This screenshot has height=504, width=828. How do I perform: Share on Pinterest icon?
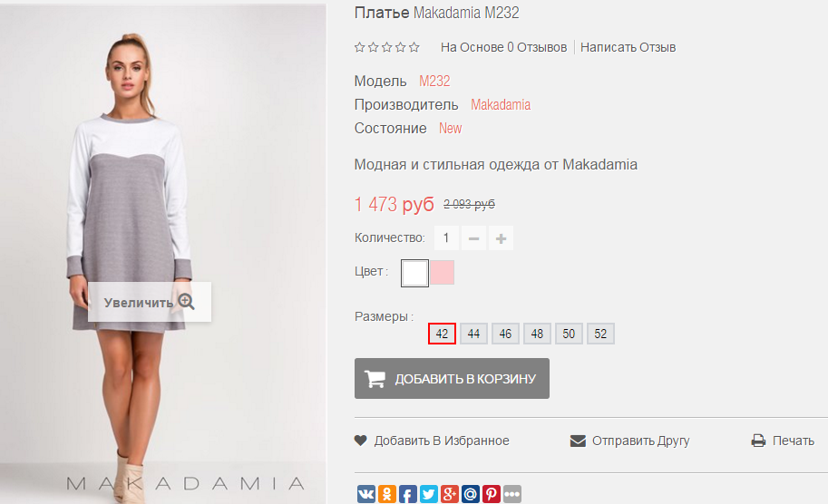click(492, 494)
